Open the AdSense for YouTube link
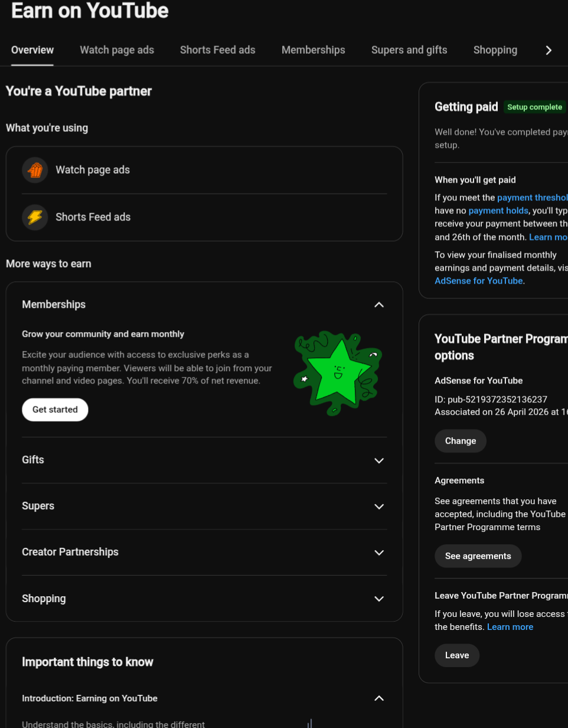 click(x=479, y=281)
